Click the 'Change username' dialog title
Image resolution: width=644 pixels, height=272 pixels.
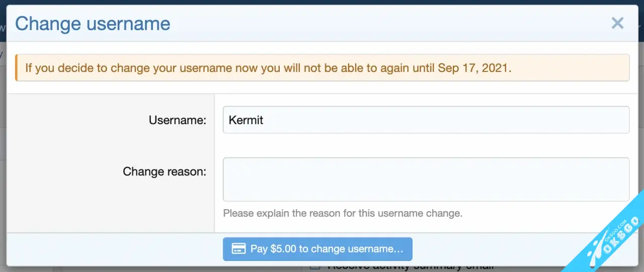pos(93,24)
